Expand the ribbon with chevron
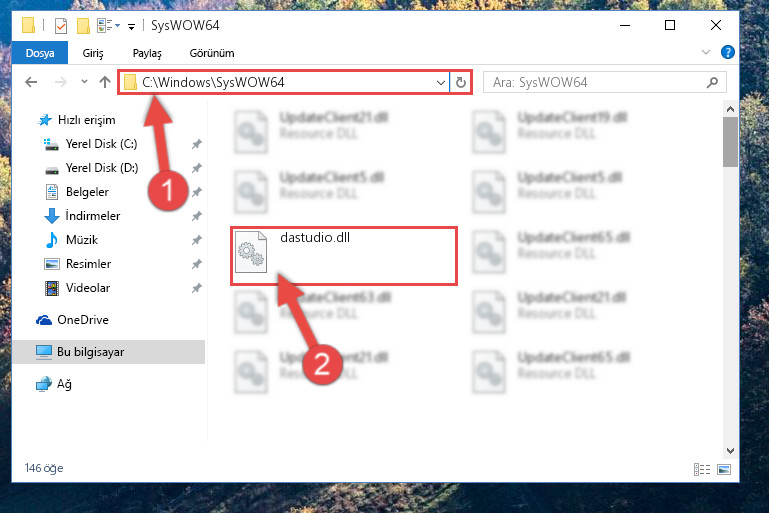 tap(706, 52)
